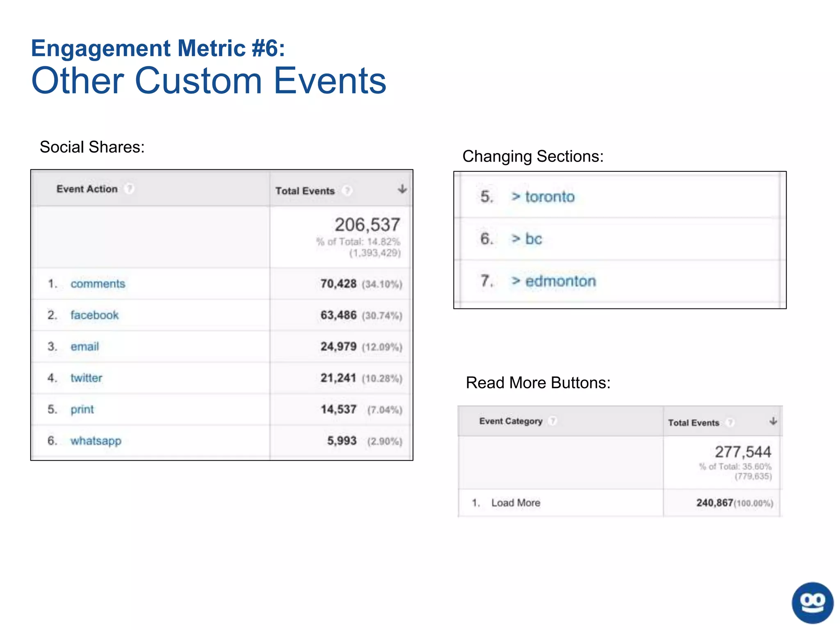
Task: Open the twitter event action link
Action: click(x=86, y=378)
